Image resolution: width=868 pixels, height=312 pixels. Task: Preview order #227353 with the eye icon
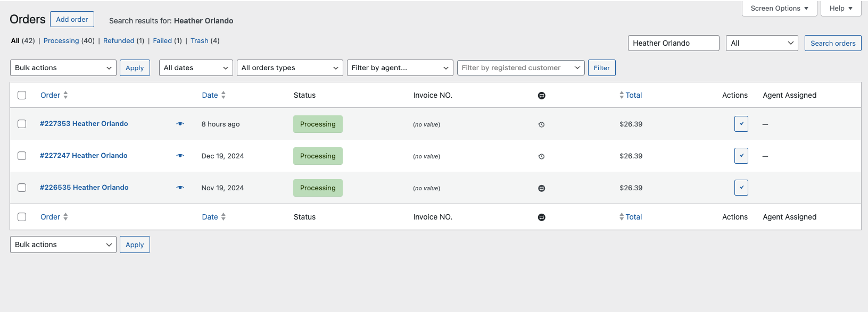tap(180, 124)
